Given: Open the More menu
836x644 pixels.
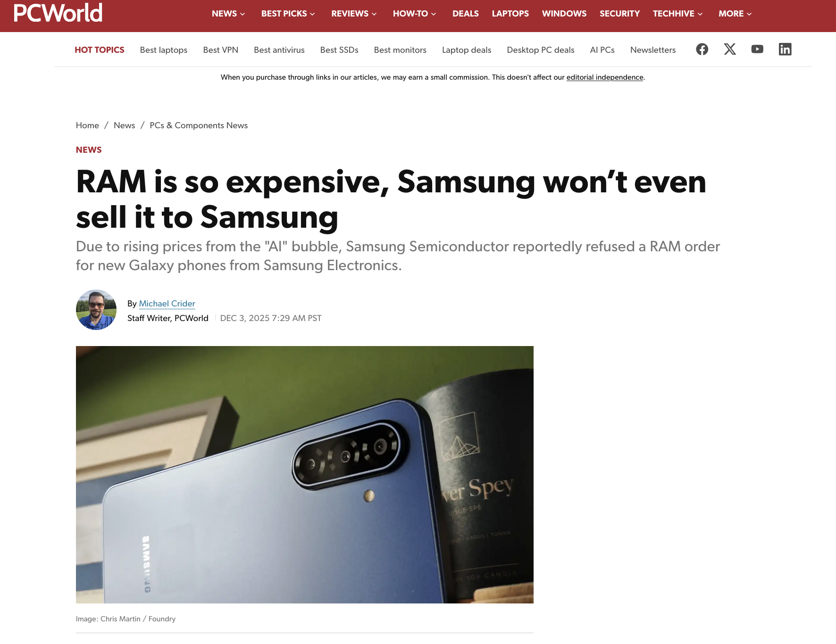Looking at the screenshot, I should point(735,14).
